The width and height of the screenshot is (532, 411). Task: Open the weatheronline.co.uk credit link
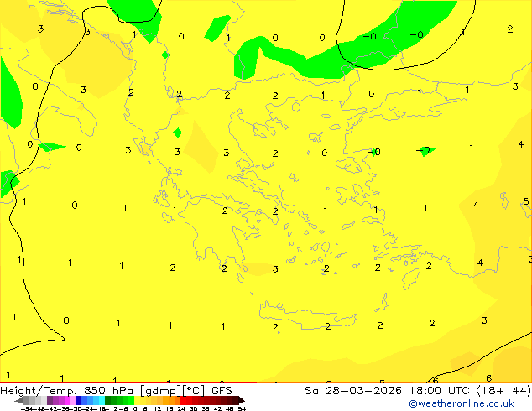tap(462, 403)
